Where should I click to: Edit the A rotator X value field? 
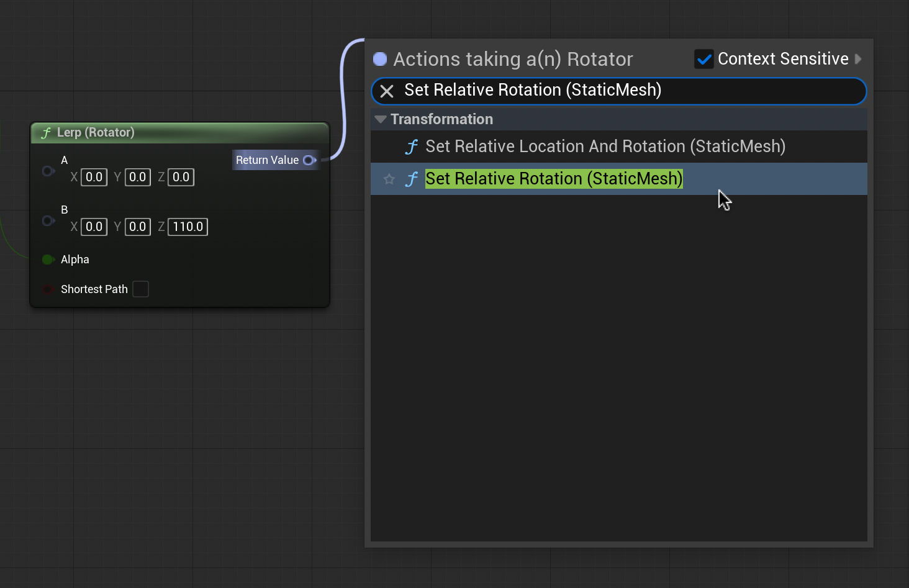(x=94, y=178)
